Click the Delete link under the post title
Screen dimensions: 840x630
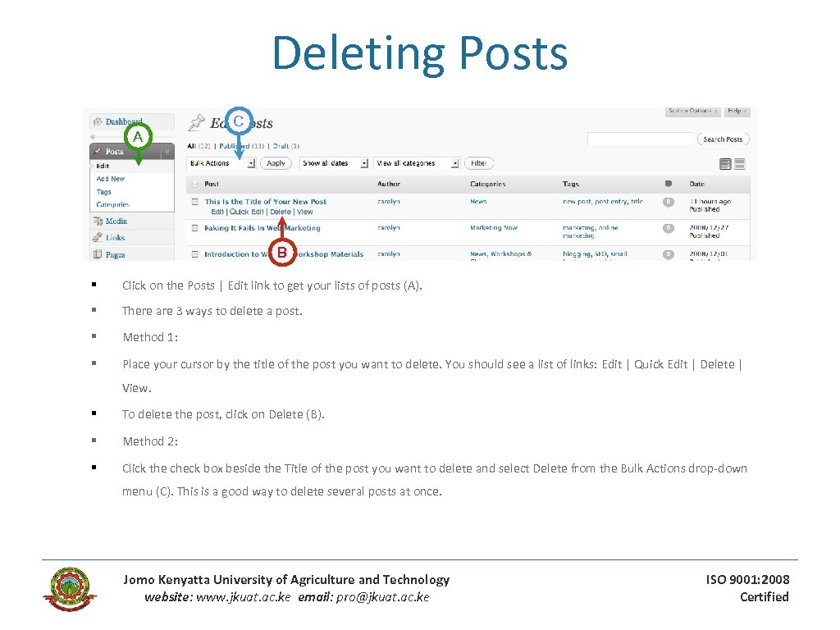(x=281, y=210)
